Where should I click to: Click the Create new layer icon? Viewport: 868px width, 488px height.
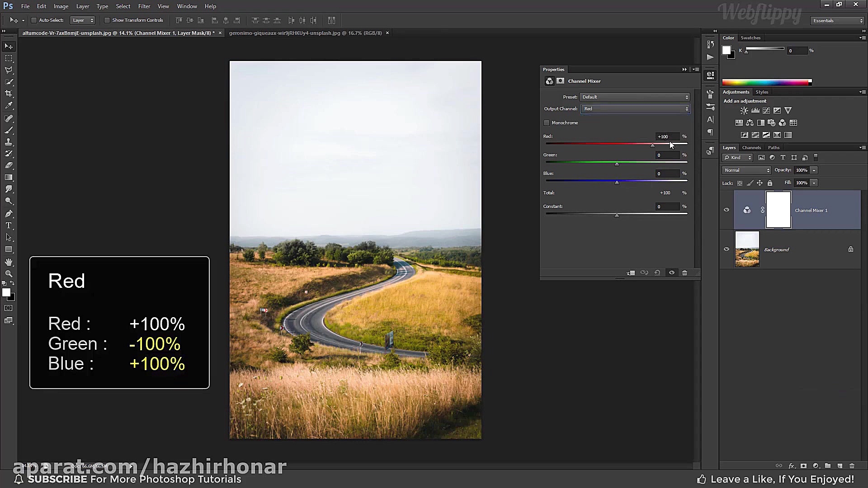840,466
